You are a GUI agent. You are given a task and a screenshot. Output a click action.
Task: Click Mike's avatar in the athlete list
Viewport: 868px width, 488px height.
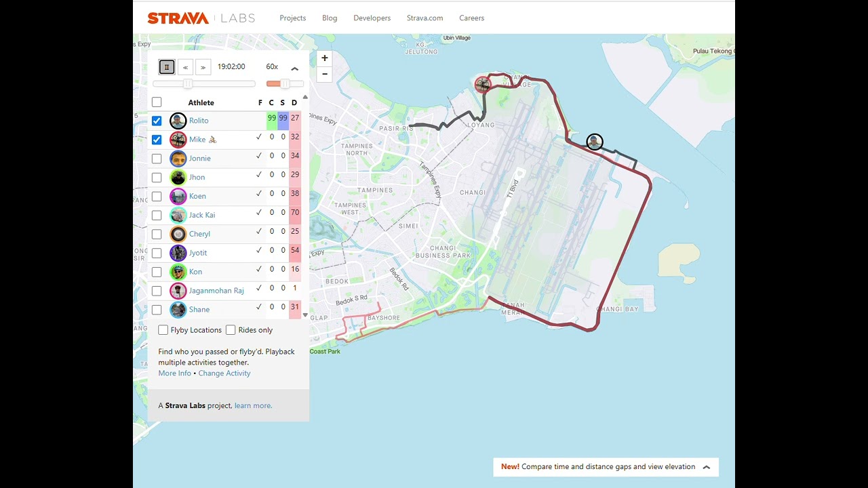178,140
